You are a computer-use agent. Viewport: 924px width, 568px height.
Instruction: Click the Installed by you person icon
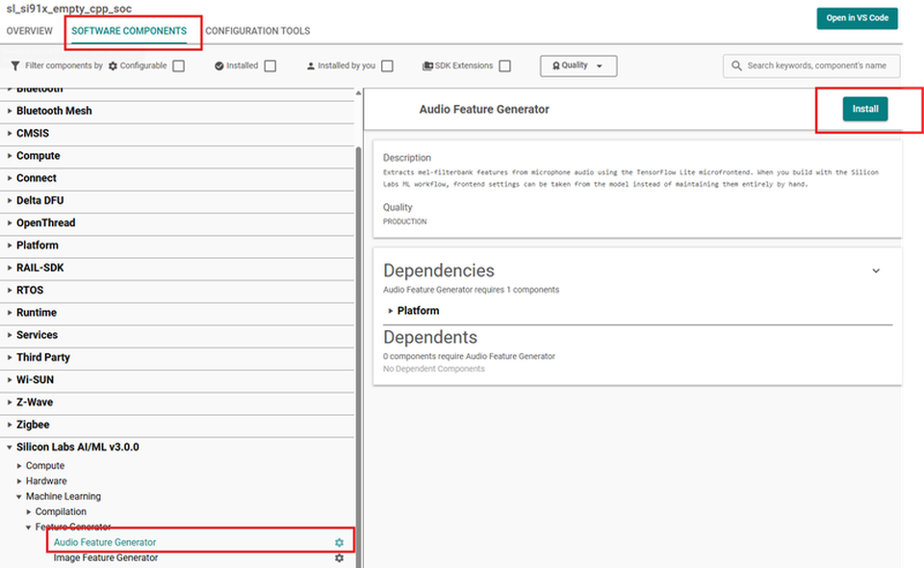click(x=311, y=66)
